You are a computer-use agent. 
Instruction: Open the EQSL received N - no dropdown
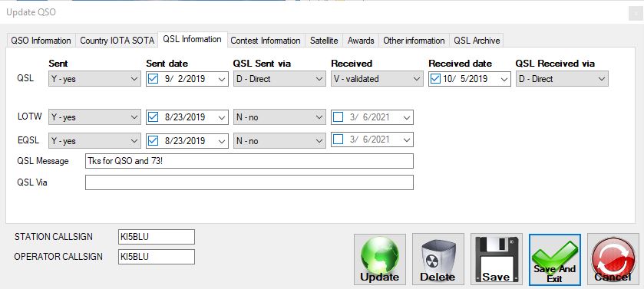(279, 140)
